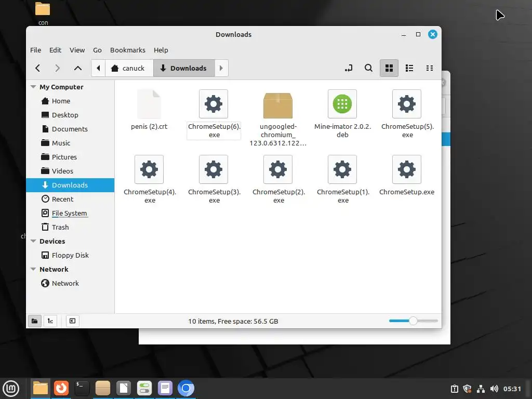Viewport: 532px width, 399px height.
Task: Open file manager from the taskbar
Action: pos(41,389)
